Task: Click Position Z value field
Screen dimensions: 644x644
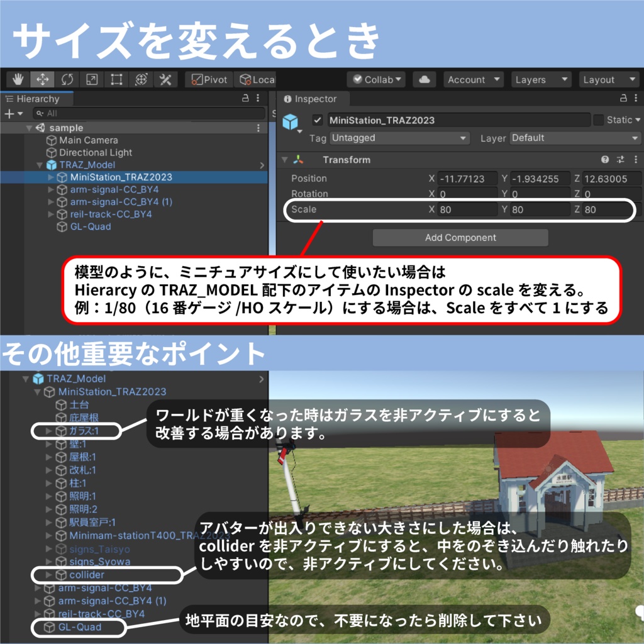Action: pos(612,179)
